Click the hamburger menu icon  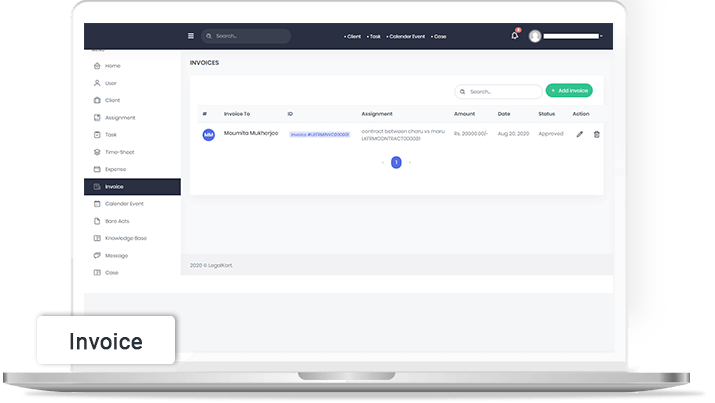click(191, 36)
